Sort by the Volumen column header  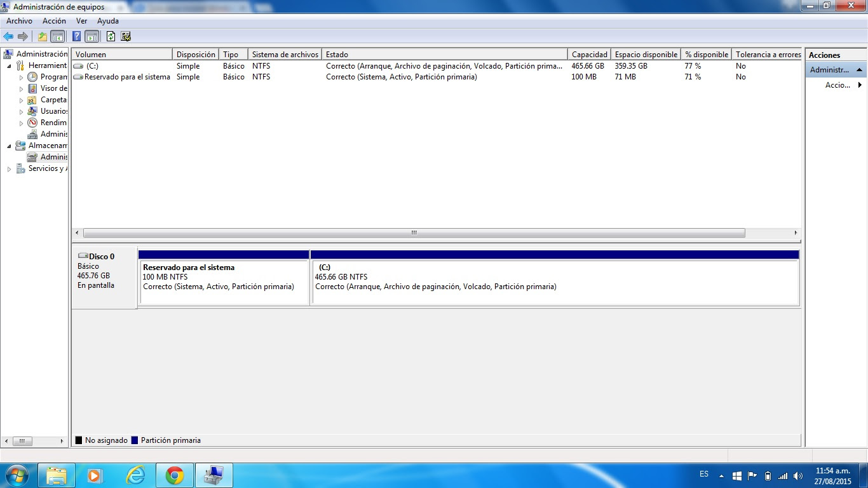pyautogui.click(x=122, y=55)
